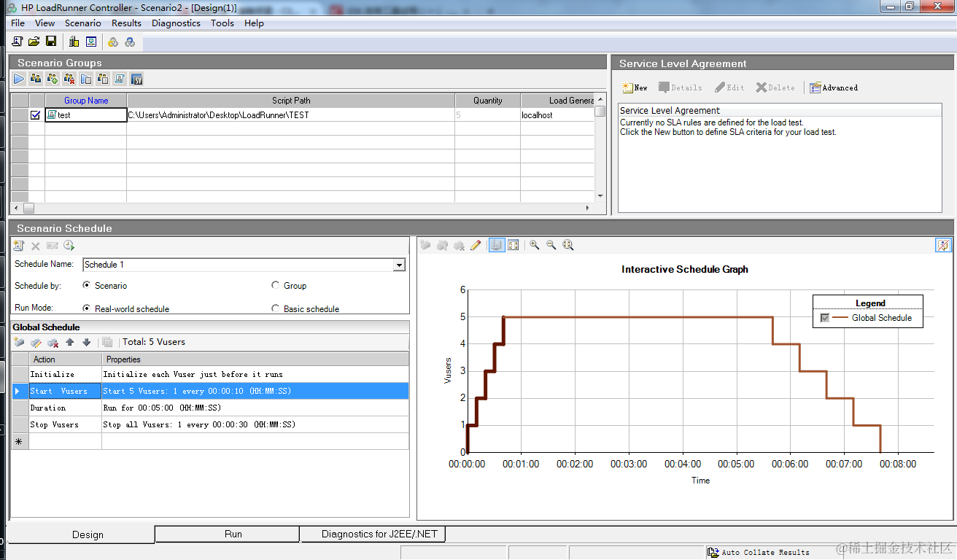Expand the Schedule Name dropdown
The image size is (957, 560).
[x=399, y=265]
